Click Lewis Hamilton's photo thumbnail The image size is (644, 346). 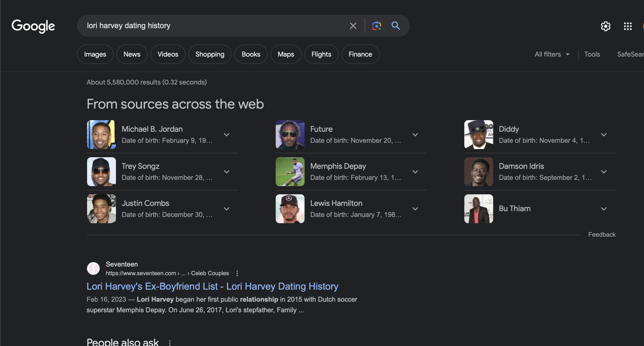click(290, 209)
